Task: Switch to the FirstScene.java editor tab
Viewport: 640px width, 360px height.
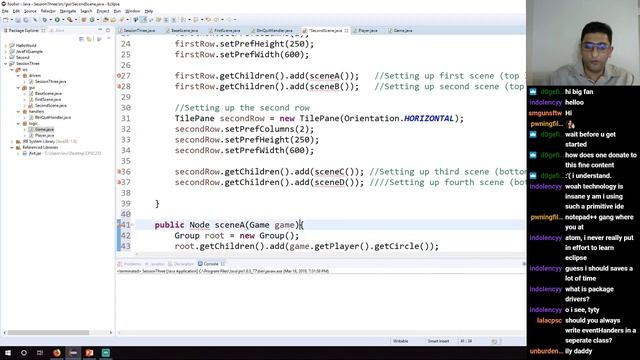Action: [x=227, y=30]
